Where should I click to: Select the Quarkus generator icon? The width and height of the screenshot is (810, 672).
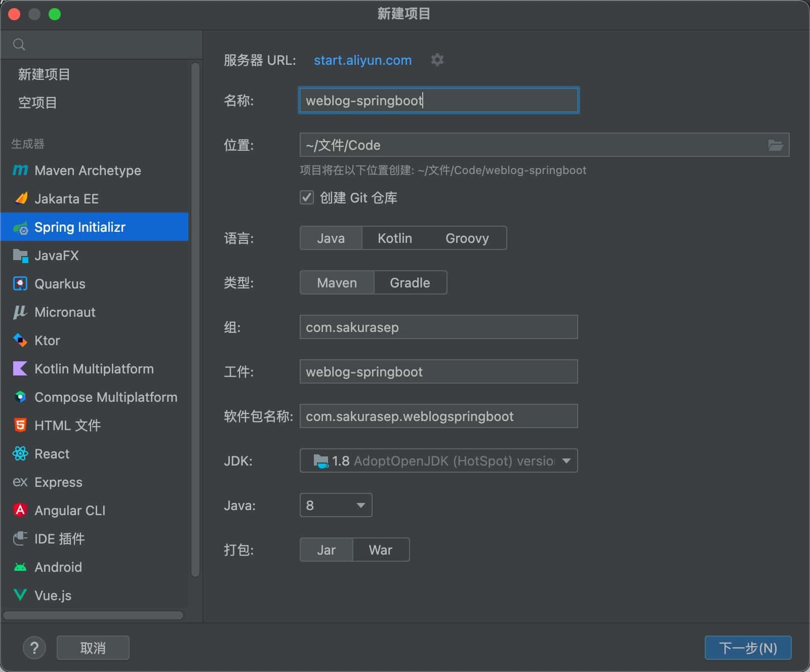click(x=20, y=284)
